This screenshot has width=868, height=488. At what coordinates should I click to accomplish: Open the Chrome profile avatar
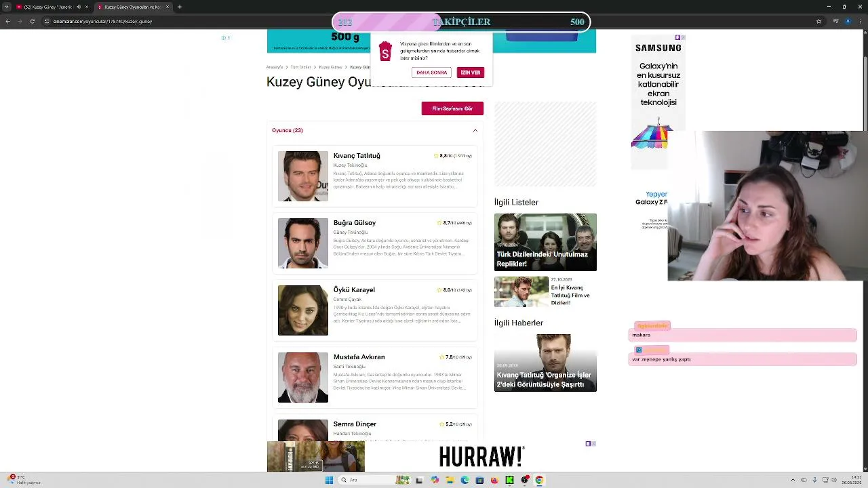848,21
